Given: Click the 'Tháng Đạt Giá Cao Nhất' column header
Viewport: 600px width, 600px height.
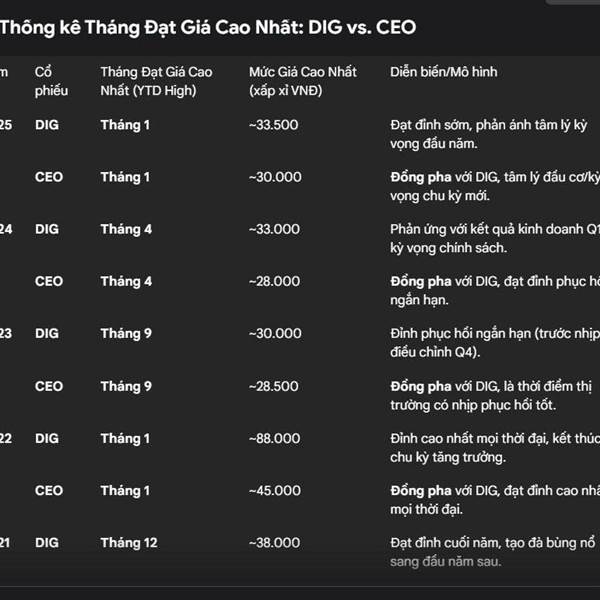Looking at the screenshot, I should click(x=156, y=81).
